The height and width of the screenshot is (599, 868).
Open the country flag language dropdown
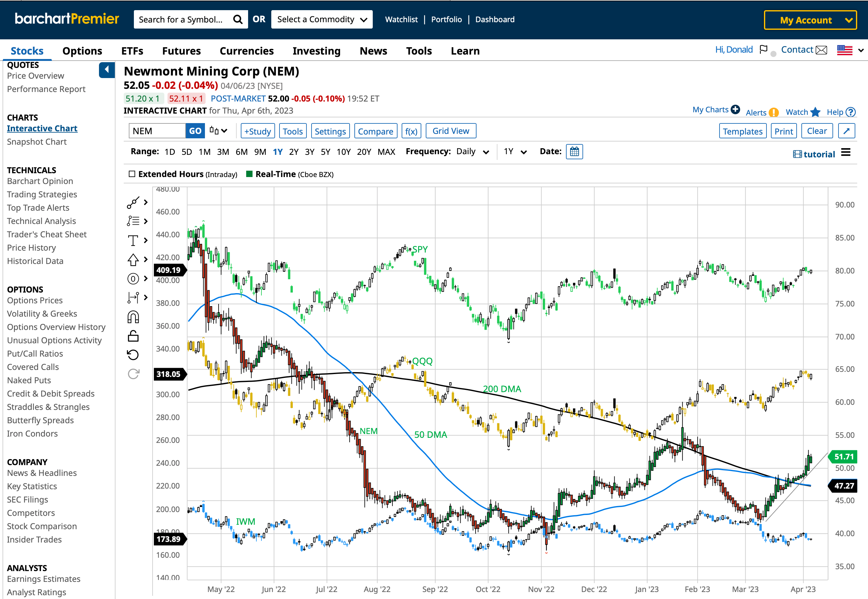850,50
